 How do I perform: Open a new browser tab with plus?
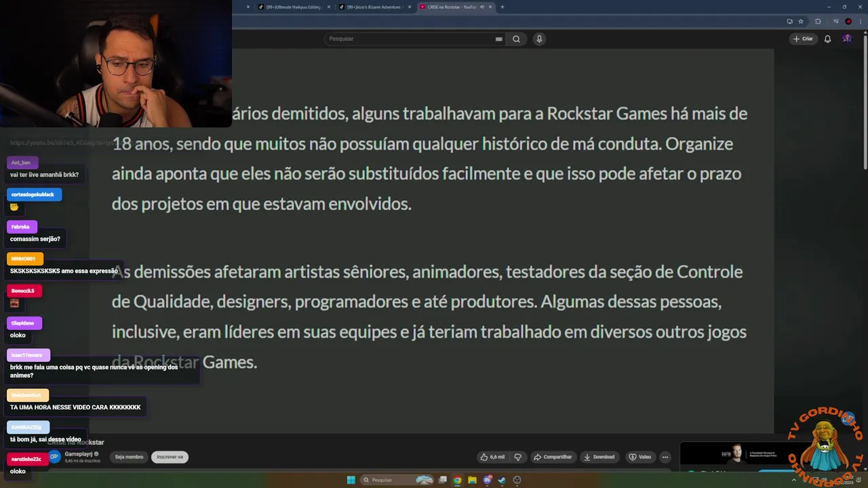(x=502, y=7)
